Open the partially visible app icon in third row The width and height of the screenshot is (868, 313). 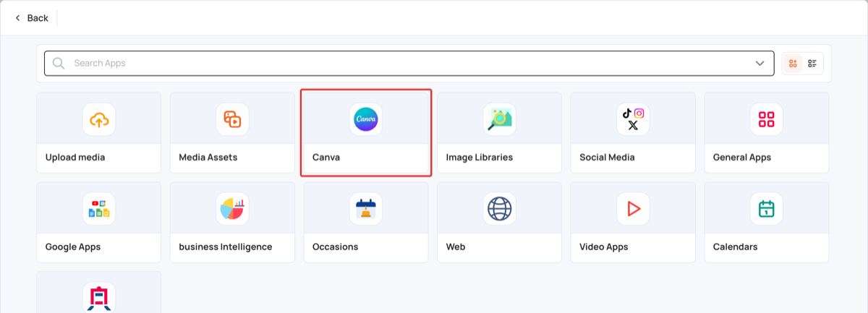(99, 298)
